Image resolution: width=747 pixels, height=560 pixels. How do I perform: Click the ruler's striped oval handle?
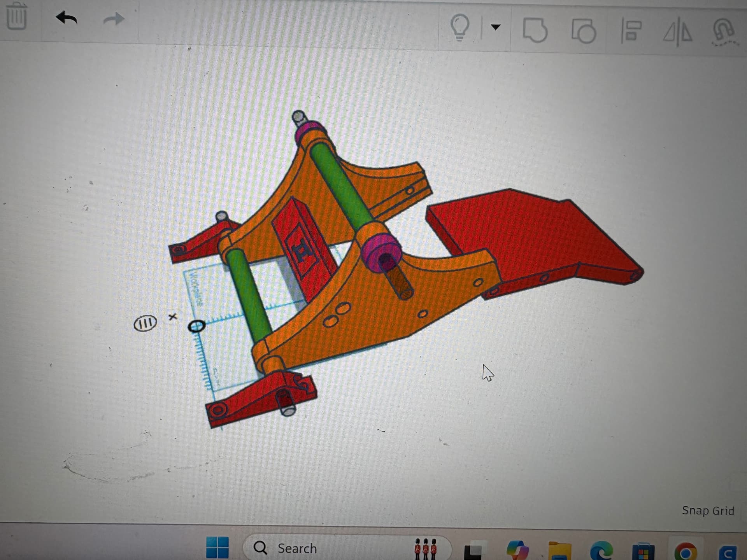146,323
